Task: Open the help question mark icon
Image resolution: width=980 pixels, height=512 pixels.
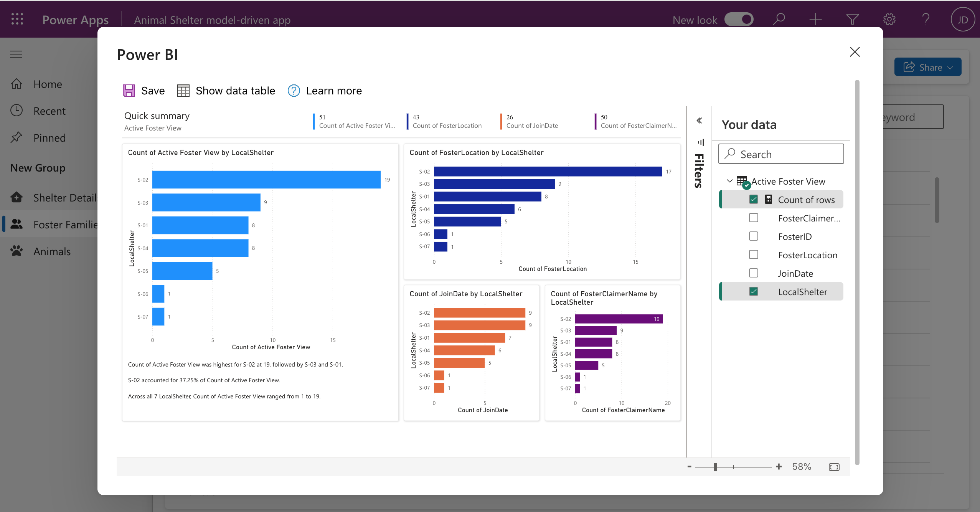Action: [926, 19]
